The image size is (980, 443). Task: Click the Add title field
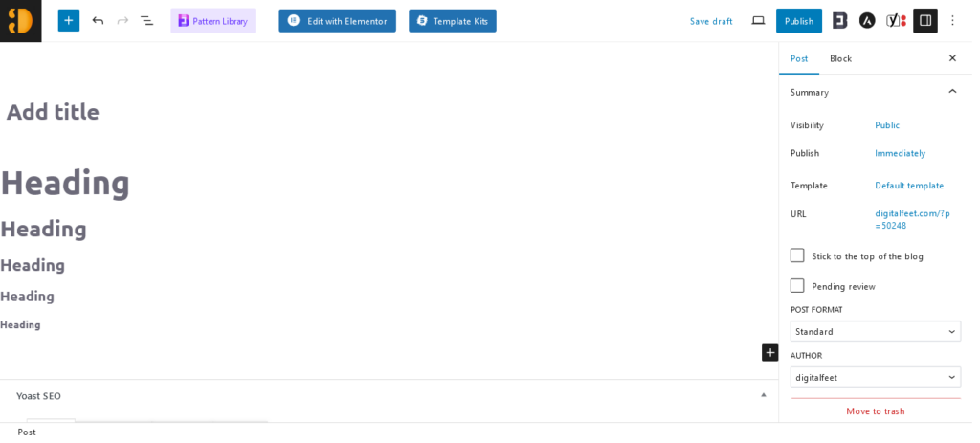tap(54, 113)
